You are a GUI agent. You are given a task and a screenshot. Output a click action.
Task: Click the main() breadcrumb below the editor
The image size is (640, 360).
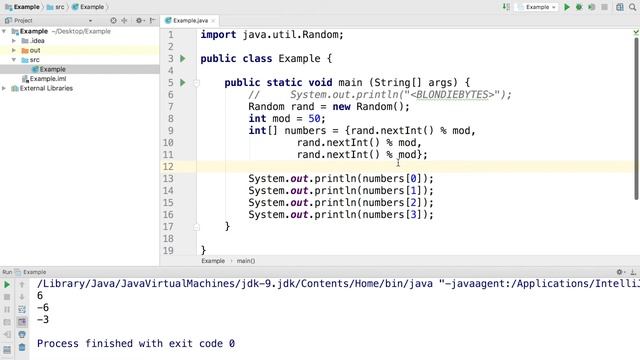coord(246,261)
